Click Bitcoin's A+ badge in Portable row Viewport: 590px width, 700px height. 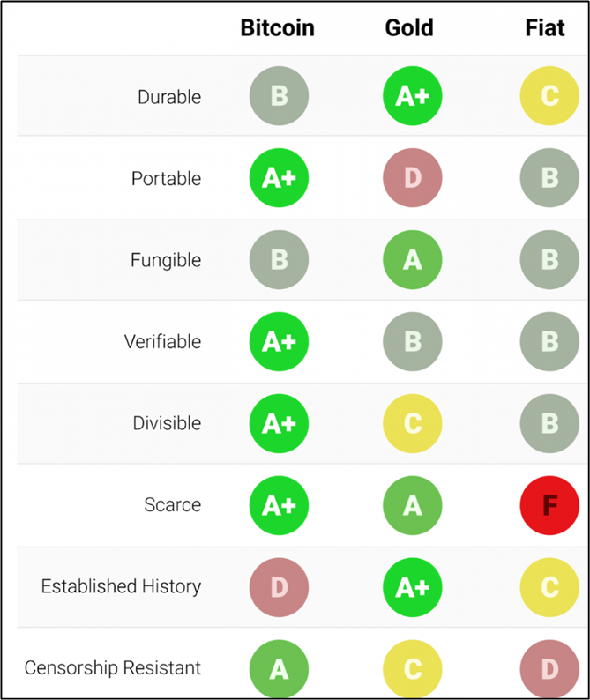click(279, 178)
